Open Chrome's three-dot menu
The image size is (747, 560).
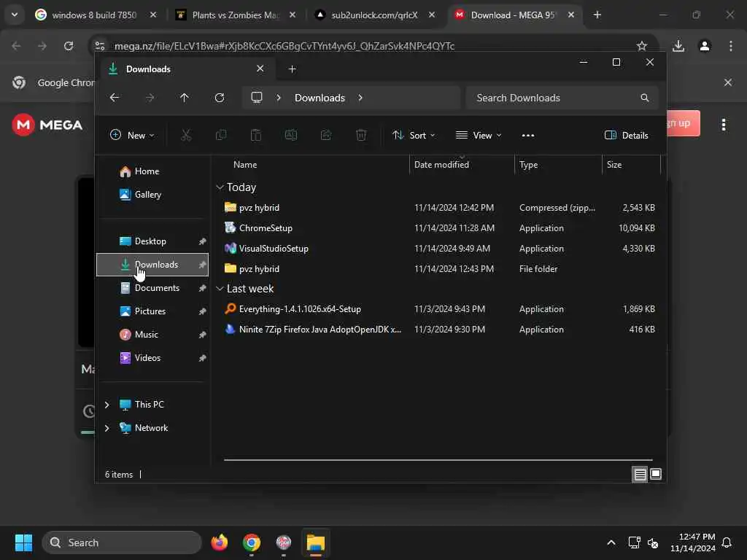tap(731, 46)
